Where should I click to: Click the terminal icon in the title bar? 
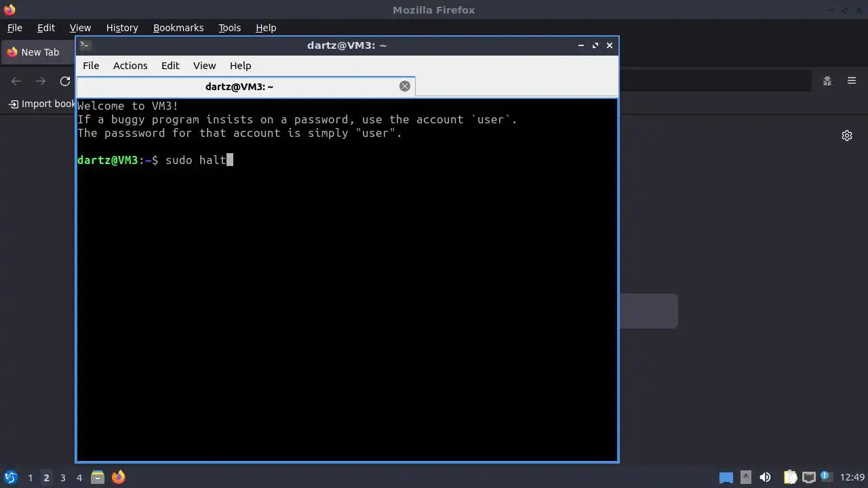(x=85, y=45)
